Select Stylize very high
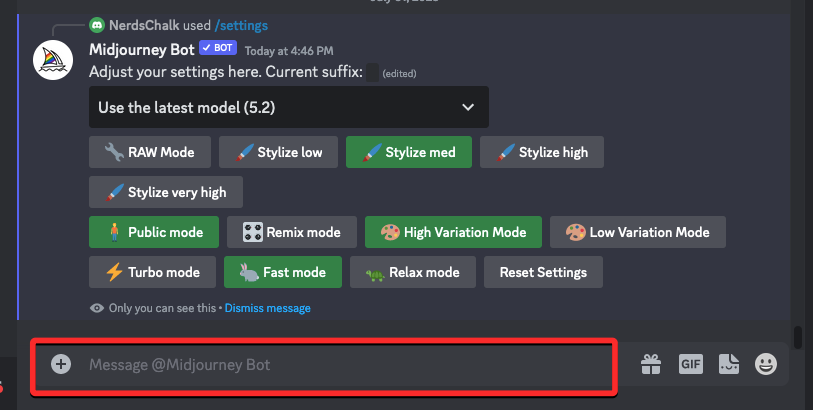Image resolution: width=813 pixels, height=410 pixels. click(x=166, y=192)
